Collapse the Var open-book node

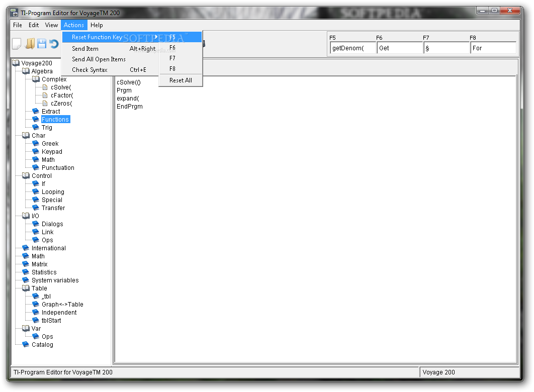[x=26, y=328]
